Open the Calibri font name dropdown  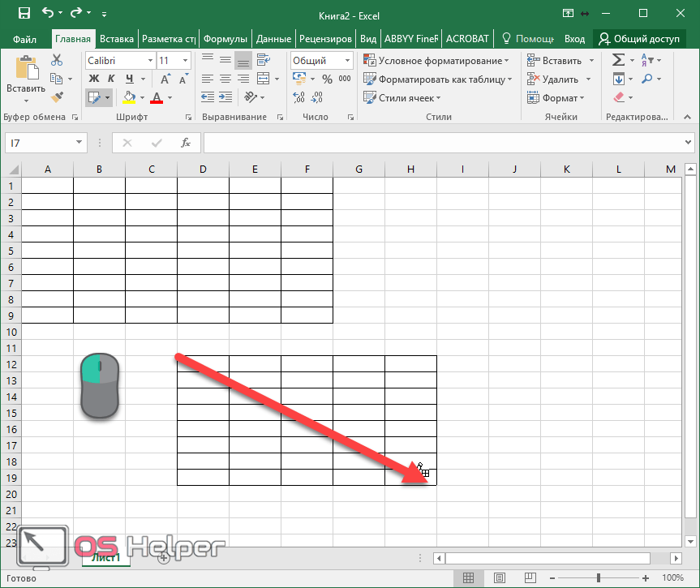(x=150, y=61)
